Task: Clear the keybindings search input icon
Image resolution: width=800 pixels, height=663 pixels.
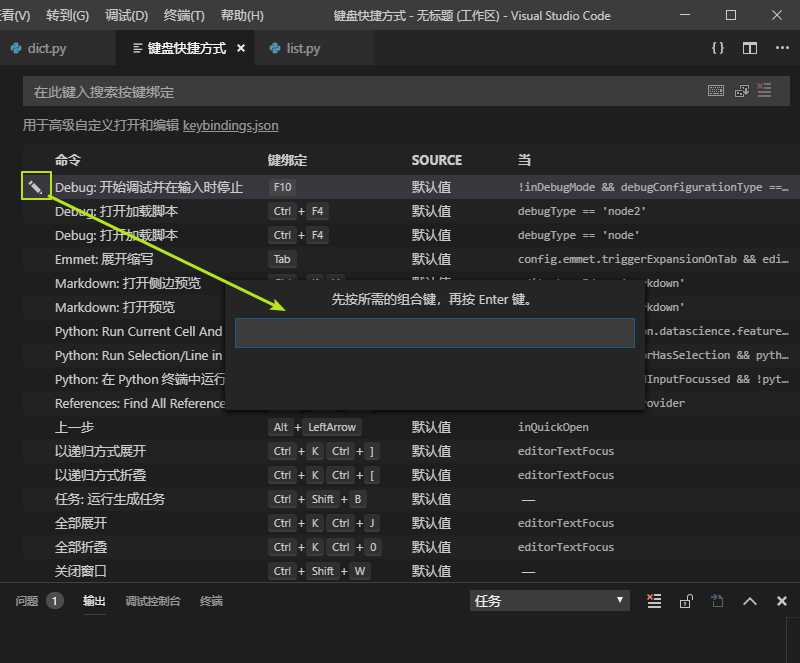Action: click(764, 91)
